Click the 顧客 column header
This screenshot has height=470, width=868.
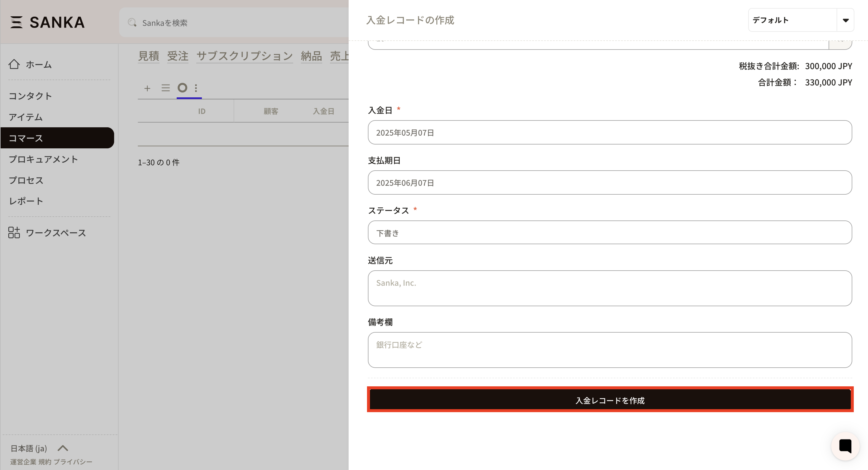[271, 111]
